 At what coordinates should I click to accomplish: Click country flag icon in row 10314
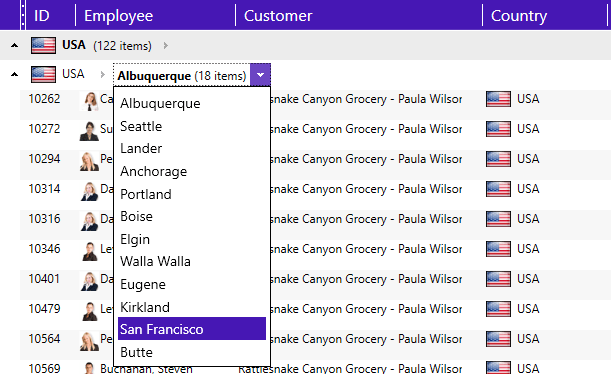coord(498,189)
